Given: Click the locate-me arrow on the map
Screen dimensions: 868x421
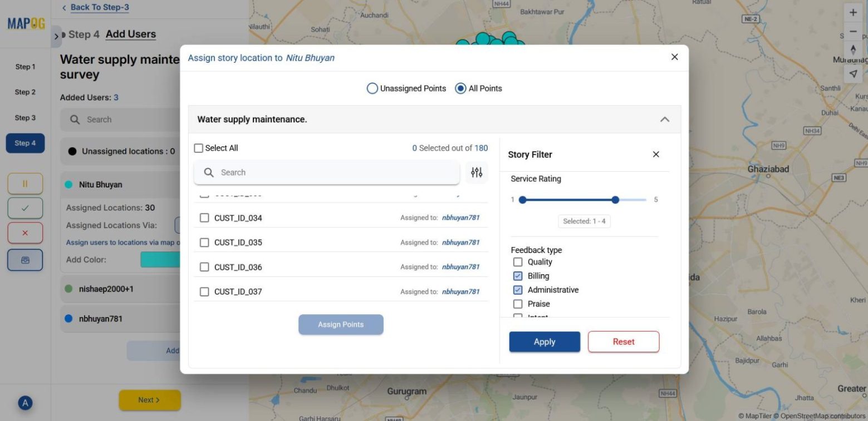Looking at the screenshot, I should (853, 72).
